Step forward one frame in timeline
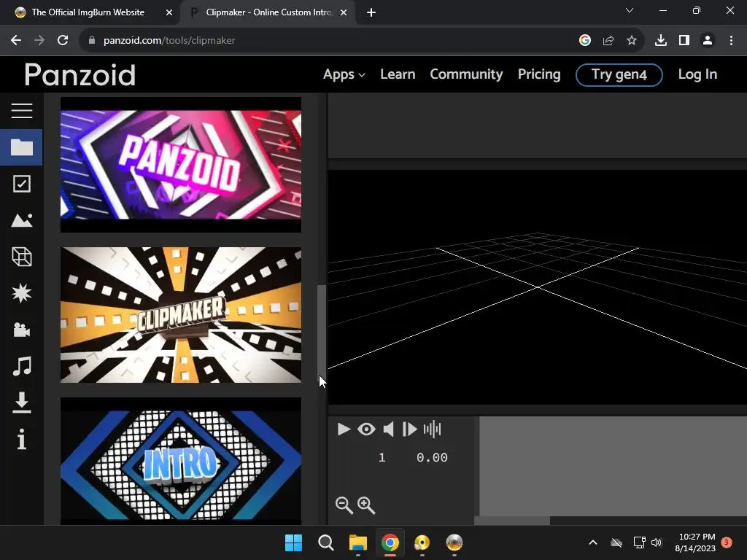The height and width of the screenshot is (560, 747). click(409, 429)
